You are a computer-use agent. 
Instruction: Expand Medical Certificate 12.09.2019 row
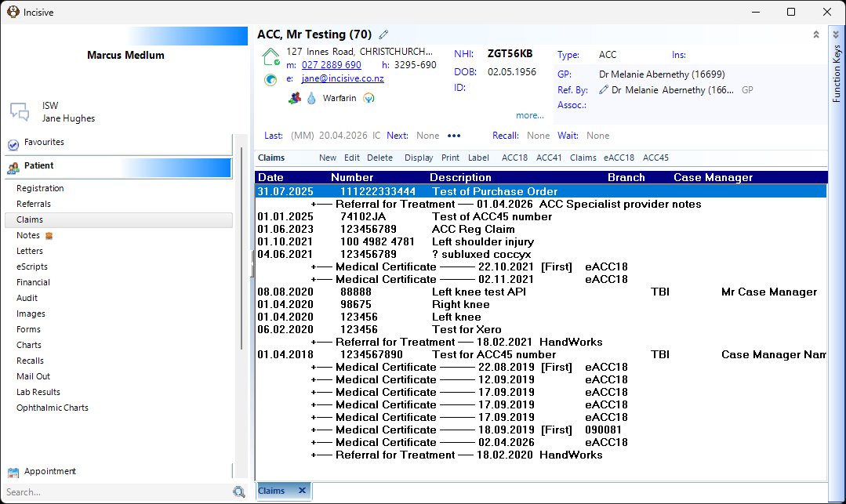314,380
